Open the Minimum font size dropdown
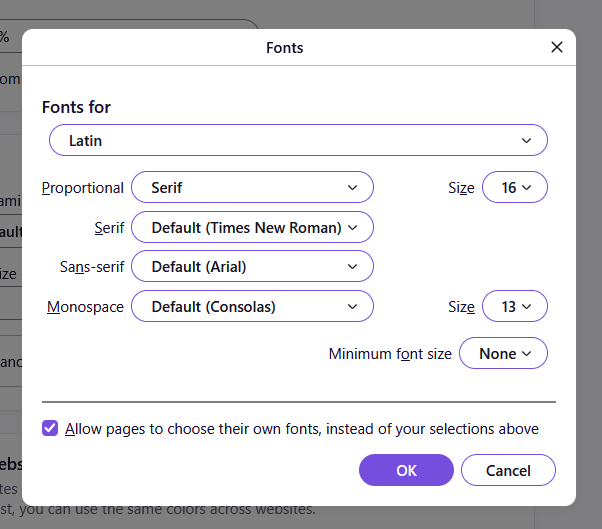This screenshot has width=602, height=529. (503, 353)
